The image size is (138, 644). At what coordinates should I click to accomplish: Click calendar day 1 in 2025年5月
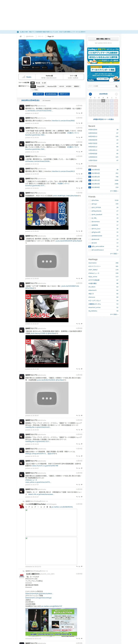point(103,101)
